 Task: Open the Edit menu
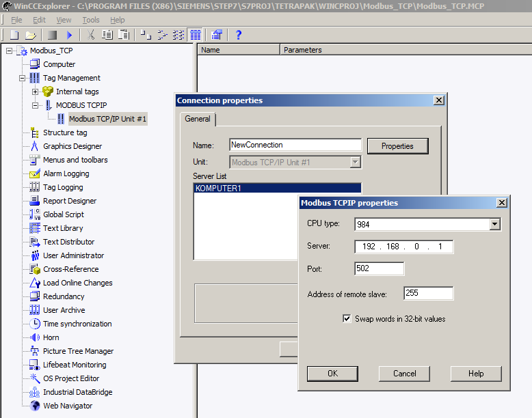(x=39, y=20)
